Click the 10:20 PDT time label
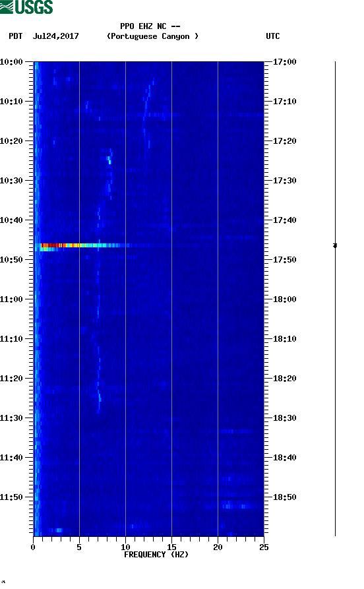 pyautogui.click(x=11, y=141)
